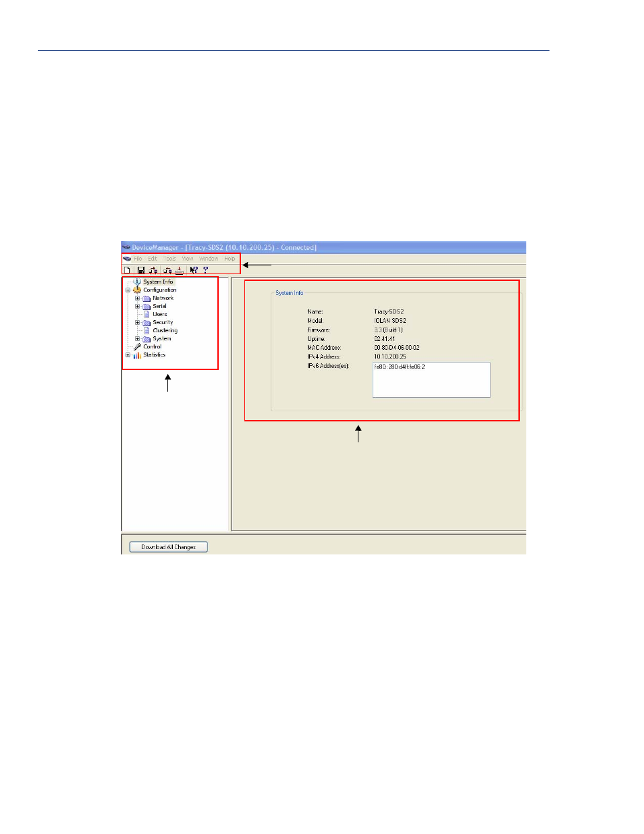Screen dimensions: 644x834
Task: Click the Save floppy disk icon
Action: pos(141,270)
